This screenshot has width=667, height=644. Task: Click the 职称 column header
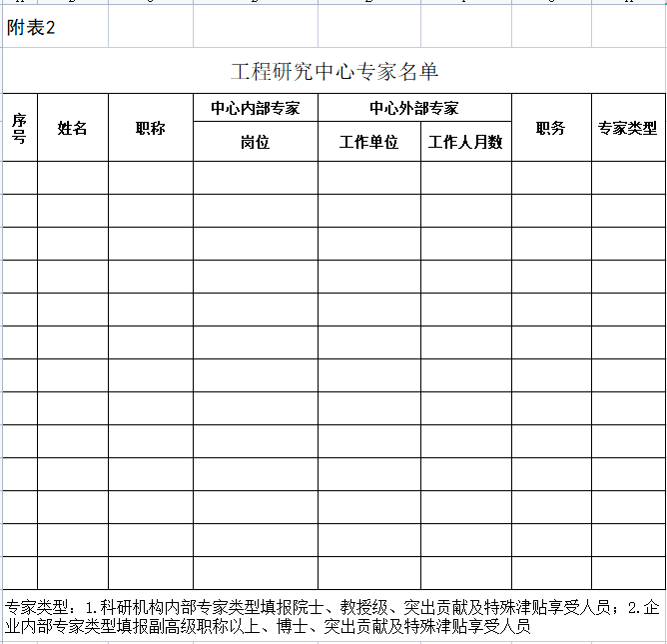[150, 128]
